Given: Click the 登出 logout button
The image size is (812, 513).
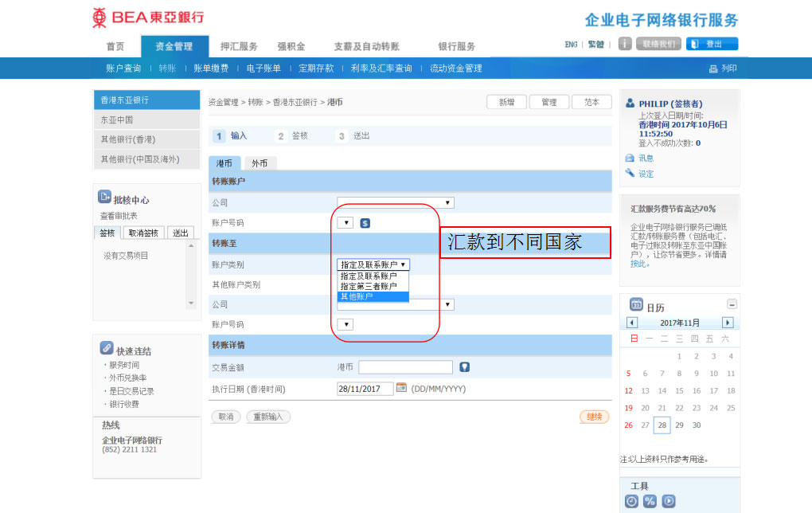Looking at the screenshot, I should 712,44.
